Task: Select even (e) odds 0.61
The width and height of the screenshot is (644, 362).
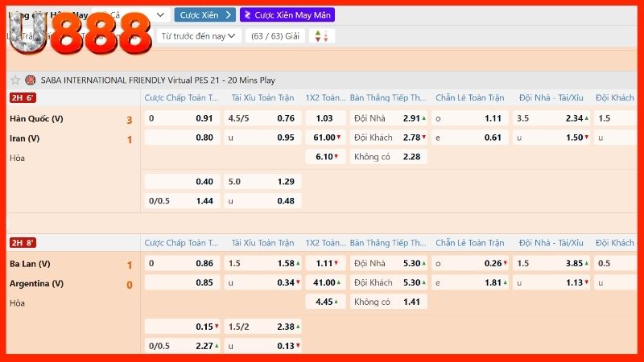Action: [470, 138]
